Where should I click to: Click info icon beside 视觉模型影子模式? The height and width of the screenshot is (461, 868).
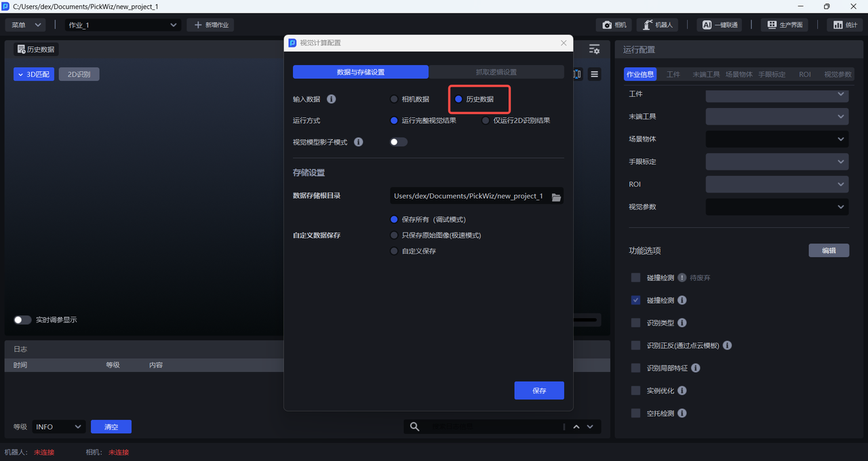(358, 142)
